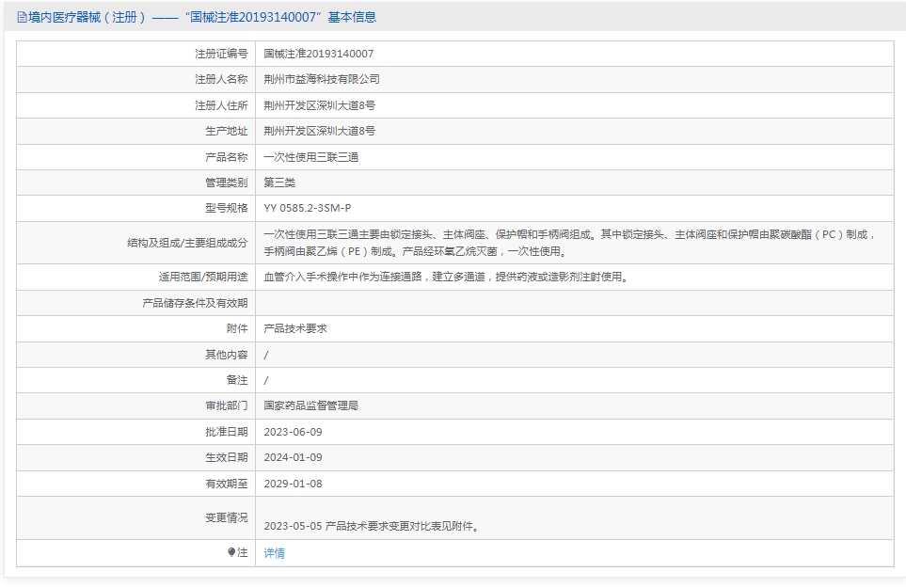906x588 pixels.
Task: Select effective date 2024-01-09
Action: [x=293, y=457]
